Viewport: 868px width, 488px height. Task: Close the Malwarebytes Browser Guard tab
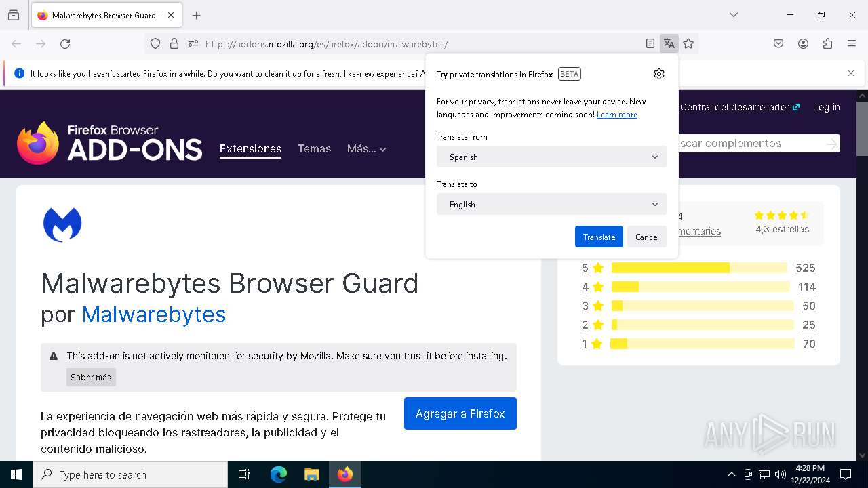171,15
